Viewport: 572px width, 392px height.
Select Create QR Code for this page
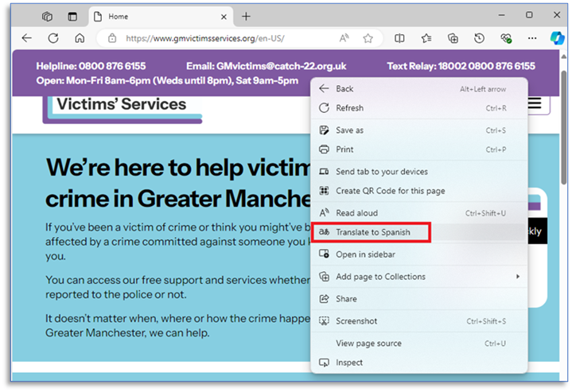point(418,191)
